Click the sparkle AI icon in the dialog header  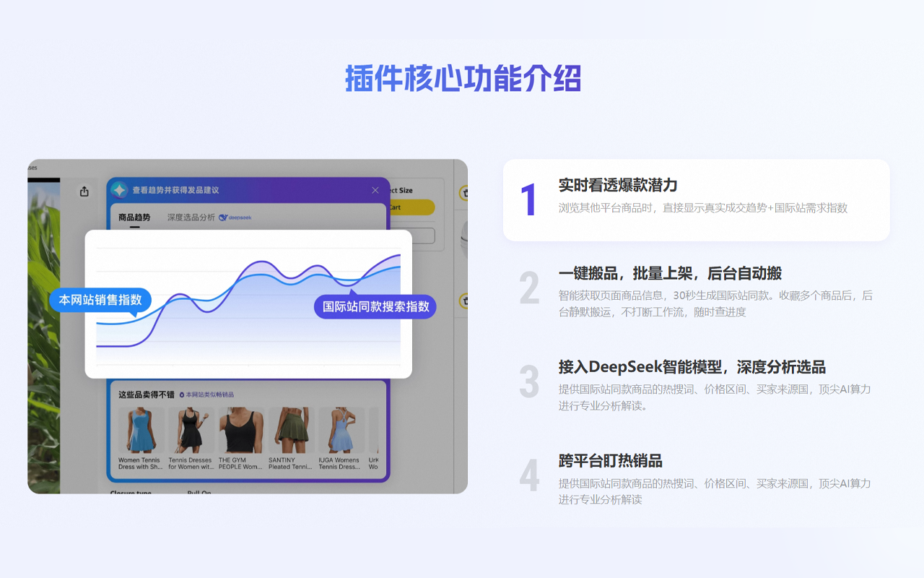coord(120,190)
